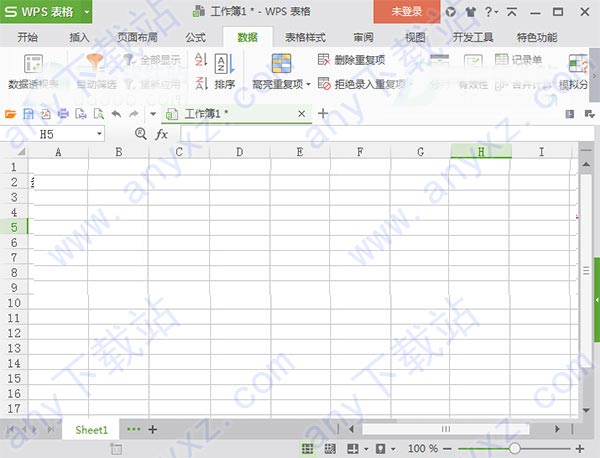Click Reject Duplicate Entry (拒绝录入重复项)

coord(361,84)
